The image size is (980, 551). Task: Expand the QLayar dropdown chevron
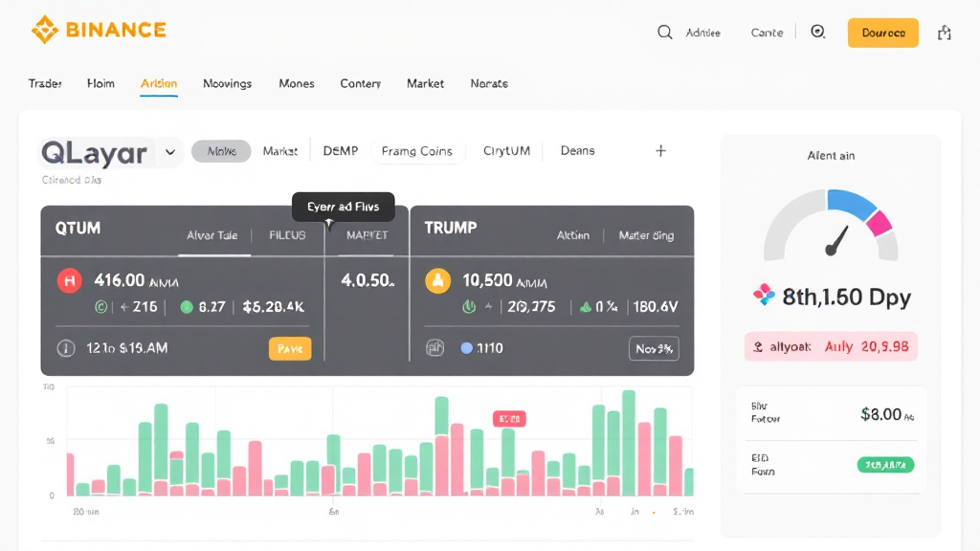[x=170, y=152]
